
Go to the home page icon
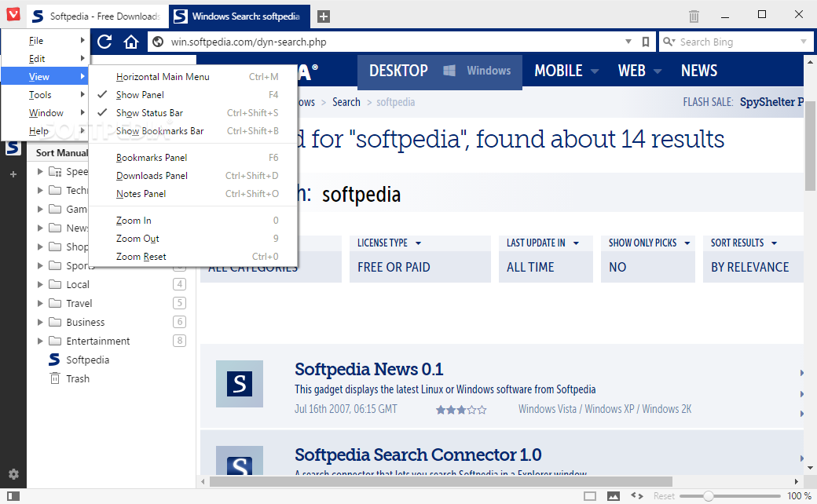[130, 42]
